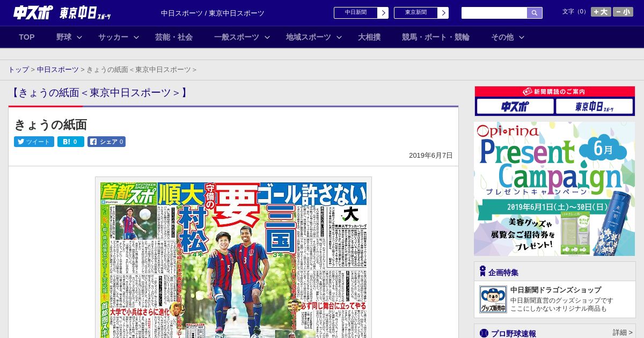Open the 野球 menu
Screen dimensions: 644x338
64,37
